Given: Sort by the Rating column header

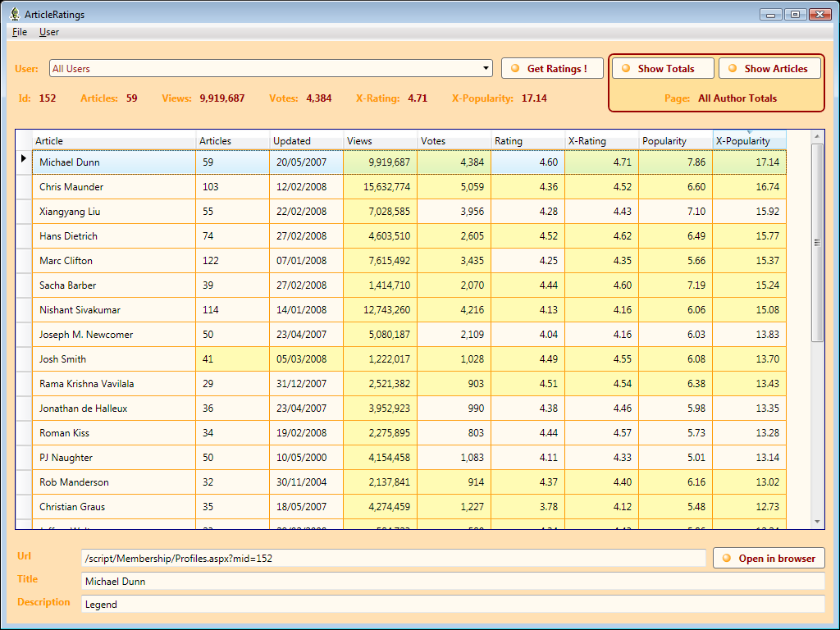Looking at the screenshot, I should tap(528, 141).
